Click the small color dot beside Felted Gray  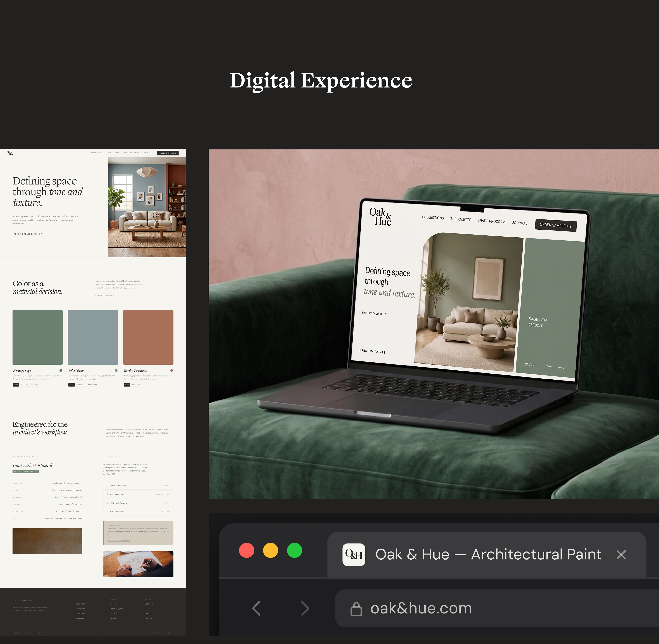point(116,370)
